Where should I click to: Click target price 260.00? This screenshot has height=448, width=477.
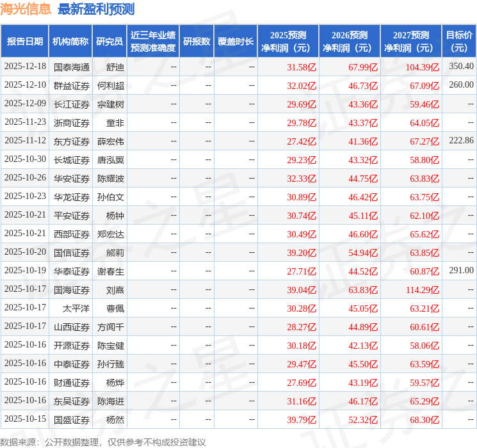(x=461, y=84)
